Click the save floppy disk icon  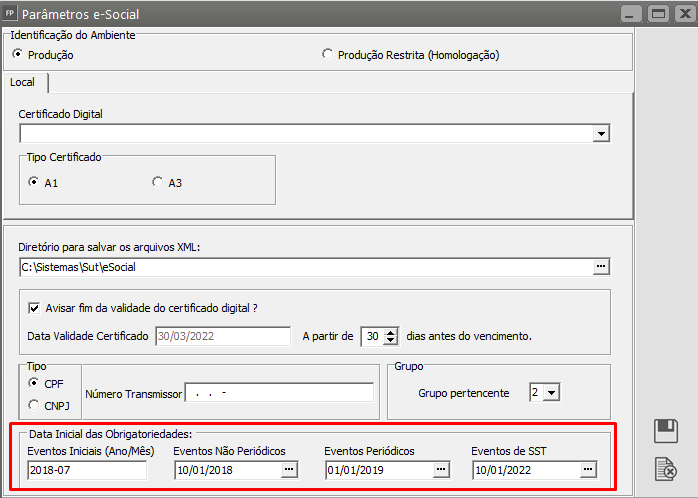click(665, 431)
